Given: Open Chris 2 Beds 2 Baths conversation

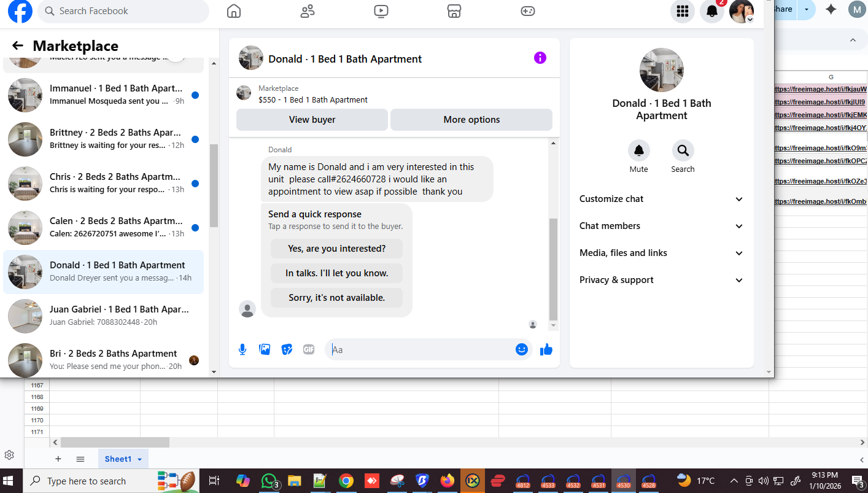Looking at the screenshot, I should tap(103, 184).
